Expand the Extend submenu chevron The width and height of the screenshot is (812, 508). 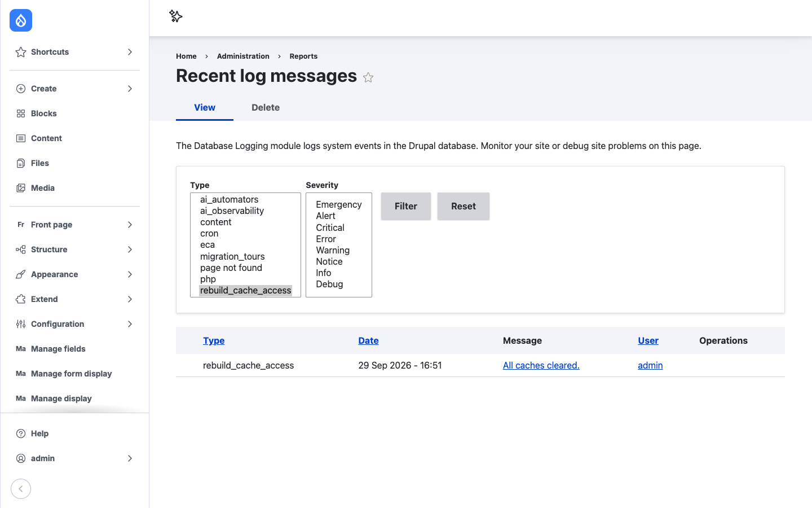[130, 299]
